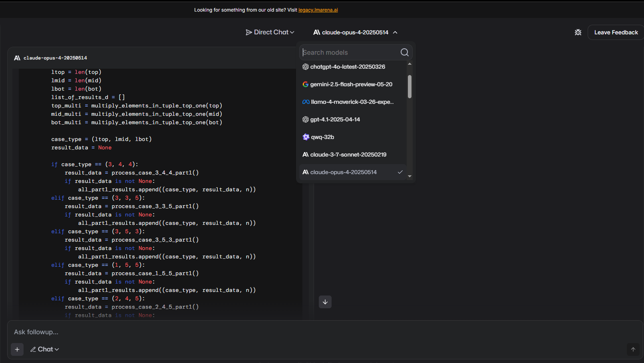Click the plus attachment icon
The height and width of the screenshot is (363, 644).
(x=17, y=349)
